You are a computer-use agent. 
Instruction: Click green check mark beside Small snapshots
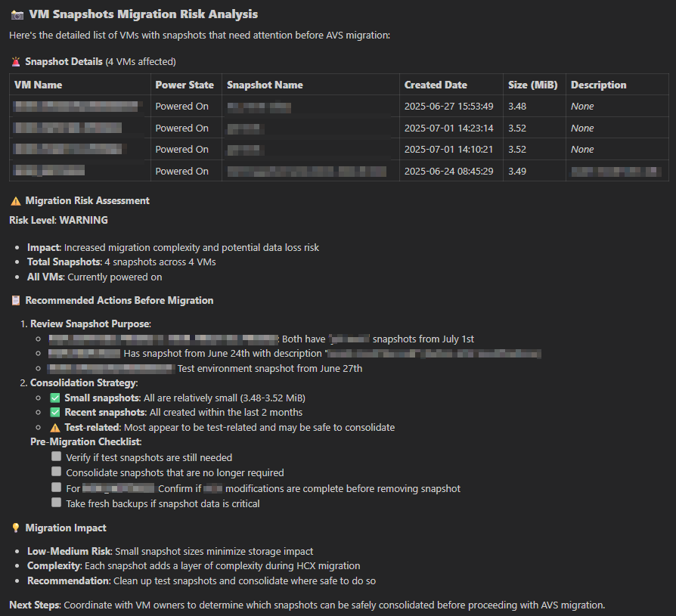point(54,398)
